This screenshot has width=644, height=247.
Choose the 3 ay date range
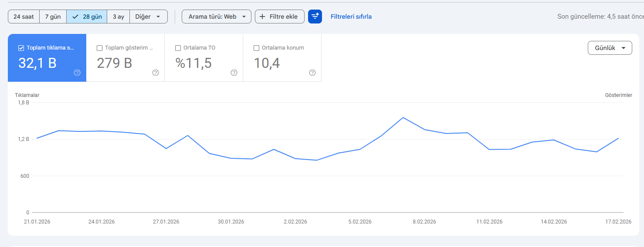click(119, 17)
